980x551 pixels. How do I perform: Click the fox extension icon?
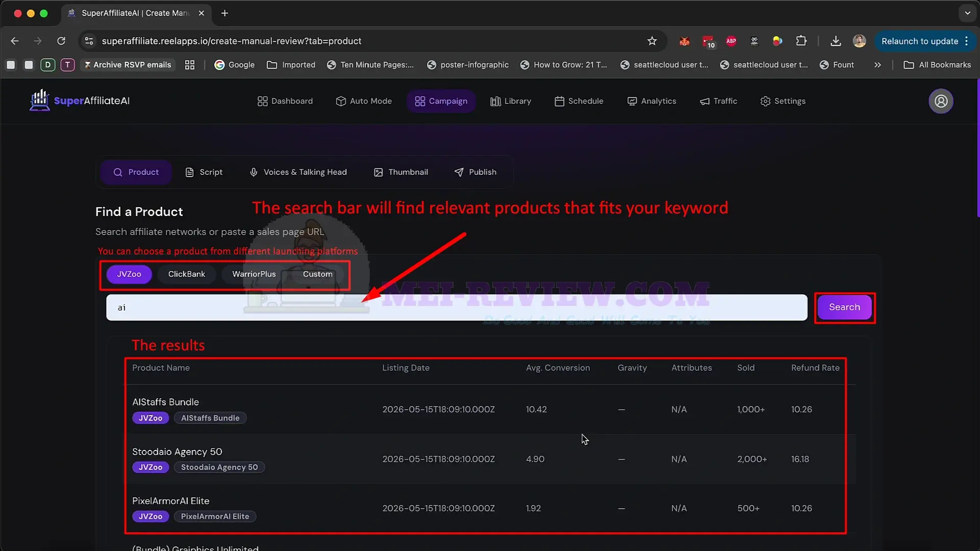[x=684, y=41]
